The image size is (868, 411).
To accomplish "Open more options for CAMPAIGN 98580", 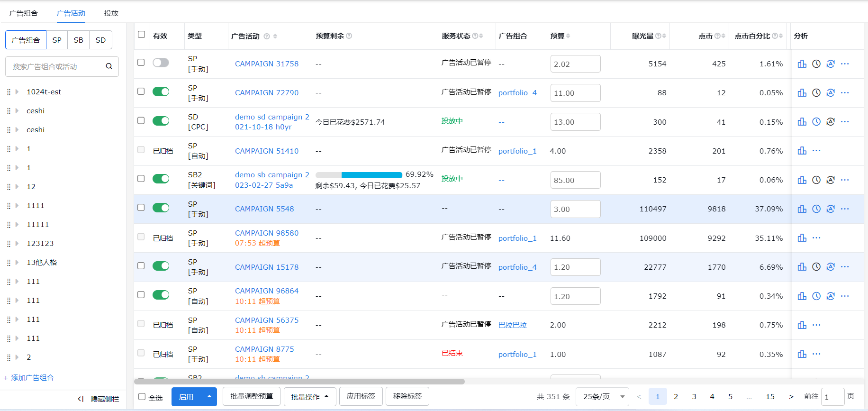I will pyautogui.click(x=816, y=238).
